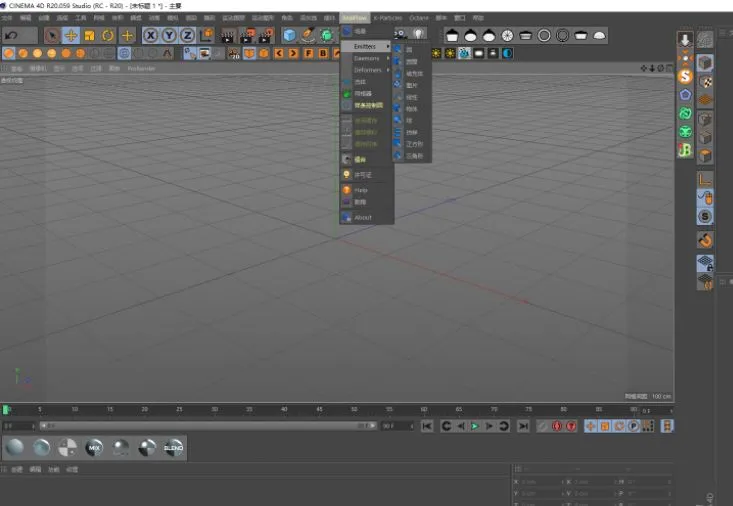
Task: Click the blue highlighted droplets icon
Action: (464, 54)
